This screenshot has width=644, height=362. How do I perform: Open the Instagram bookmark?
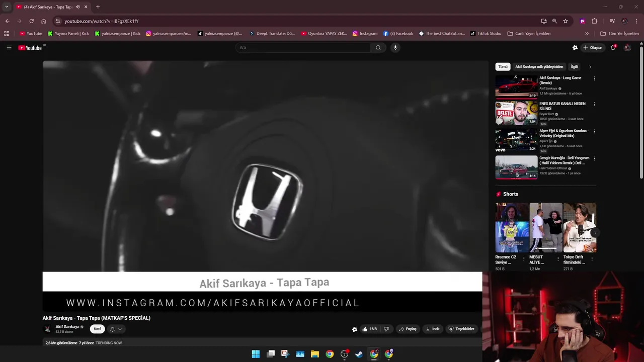[x=365, y=34]
